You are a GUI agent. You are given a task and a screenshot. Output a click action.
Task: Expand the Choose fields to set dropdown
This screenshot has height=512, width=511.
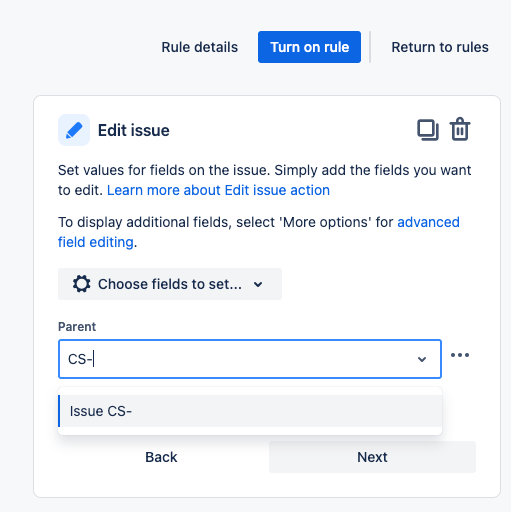(x=170, y=284)
